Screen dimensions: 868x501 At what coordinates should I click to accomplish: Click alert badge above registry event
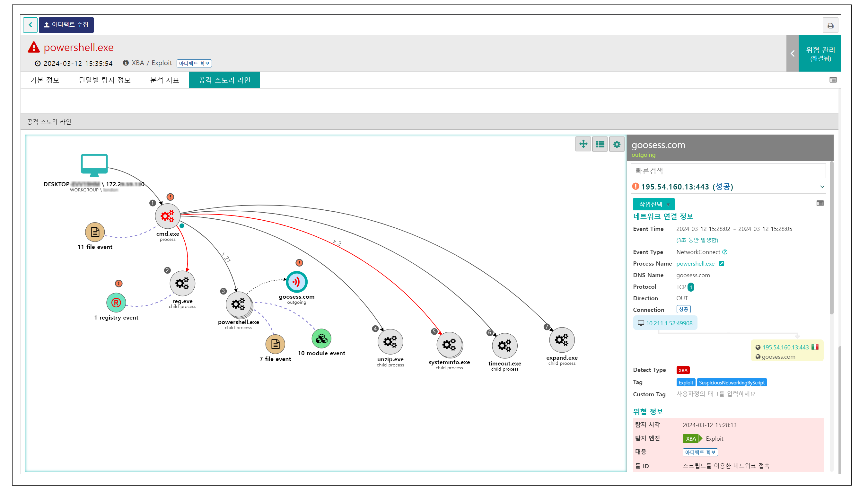(x=119, y=283)
